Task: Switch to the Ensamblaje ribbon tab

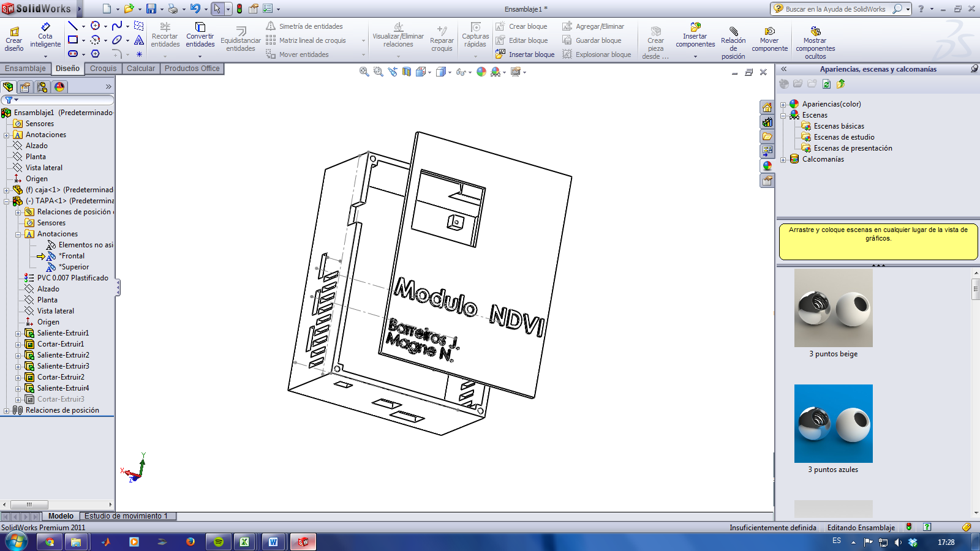Action: (x=25, y=69)
